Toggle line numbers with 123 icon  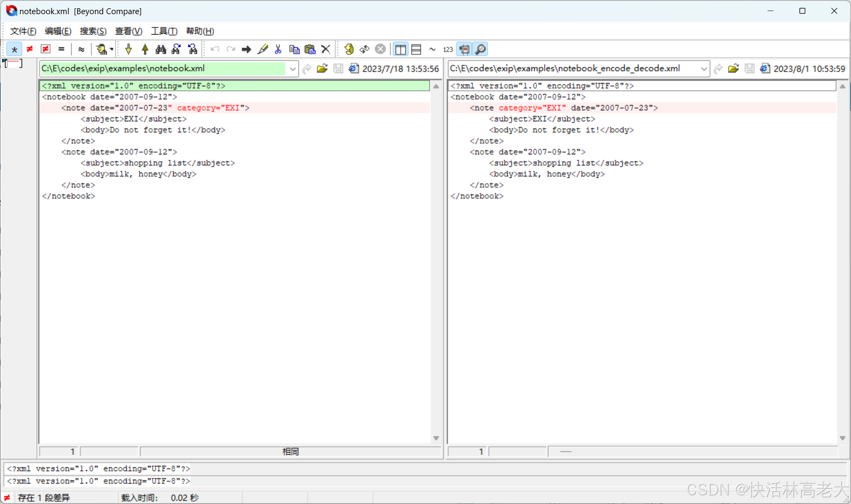click(x=448, y=50)
